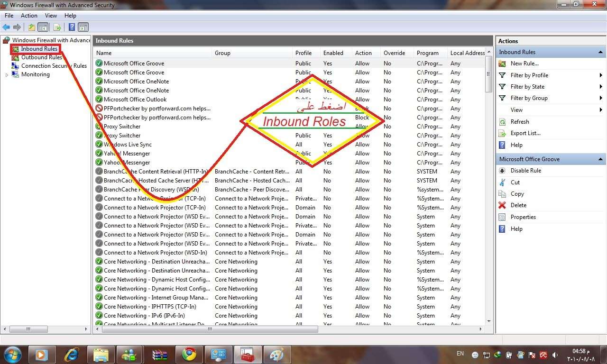Click the New Rule icon in Actions
This screenshot has width=607, height=364.
pyautogui.click(x=502, y=64)
